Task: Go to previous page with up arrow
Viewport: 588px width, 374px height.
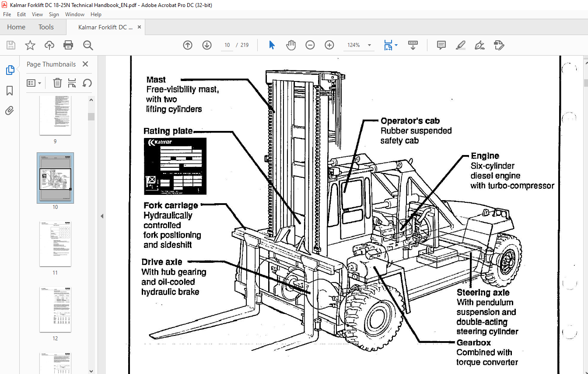Action: coord(188,45)
